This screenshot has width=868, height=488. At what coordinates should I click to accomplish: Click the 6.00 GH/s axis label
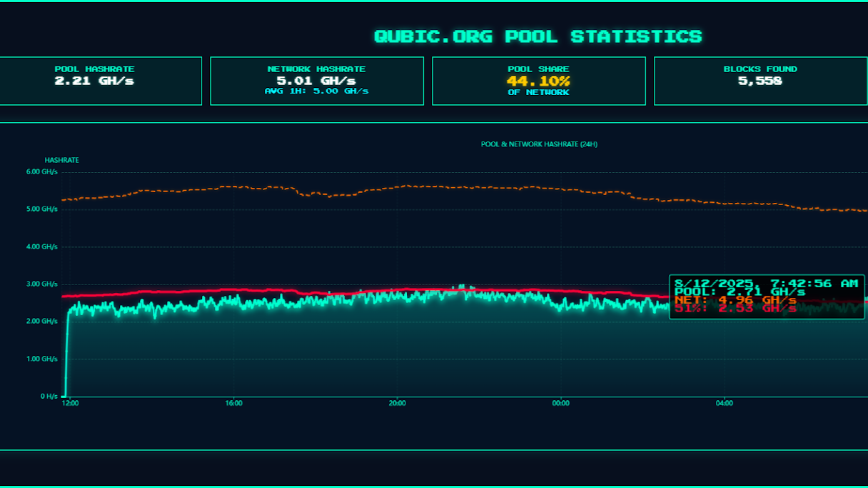[x=42, y=172]
